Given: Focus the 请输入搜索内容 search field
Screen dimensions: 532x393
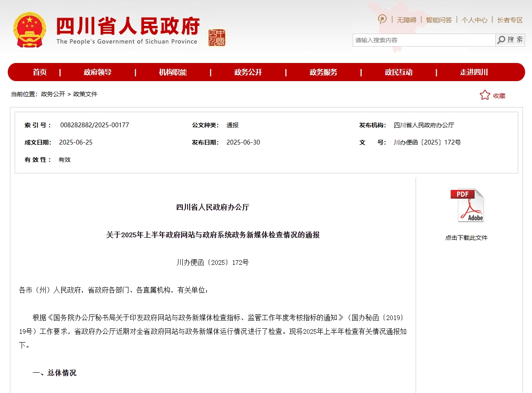Looking at the screenshot, I should coord(424,40).
